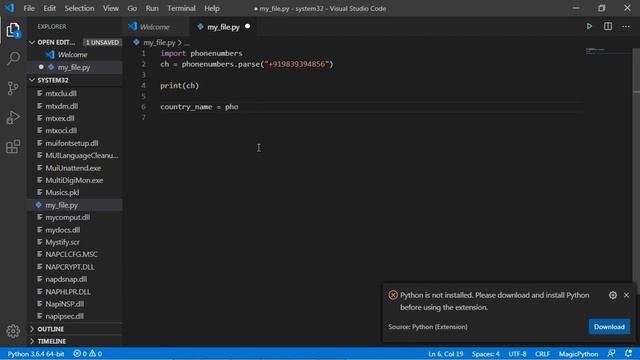The width and height of the screenshot is (640, 360).
Task: Click Ln 6, Col 19 in status bar
Action: [446, 354]
